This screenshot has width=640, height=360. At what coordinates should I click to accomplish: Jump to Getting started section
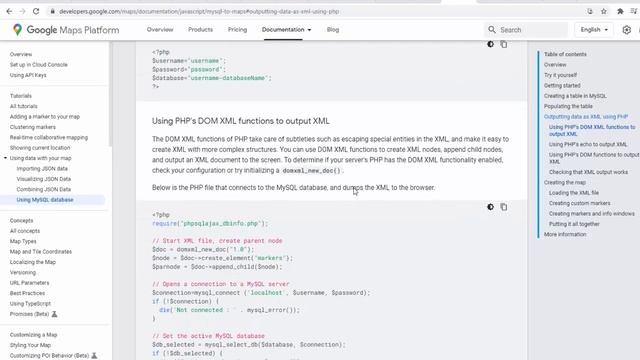click(562, 85)
